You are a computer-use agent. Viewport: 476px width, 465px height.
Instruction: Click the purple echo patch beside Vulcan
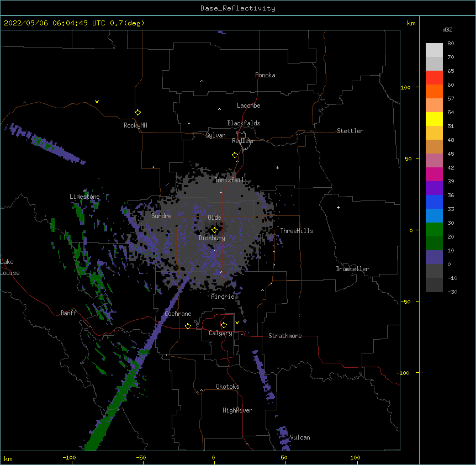coord(283,438)
